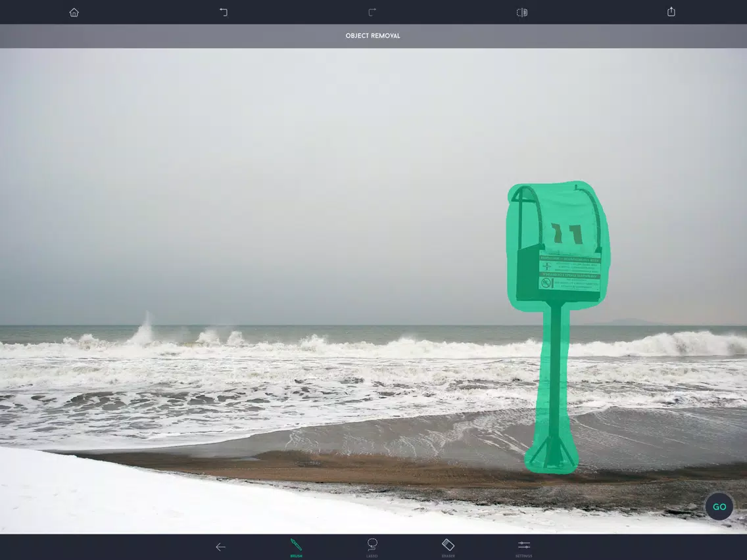Toggle before/after compare view
The height and width of the screenshot is (560, 747).
pyautogui.click(x=521, y=12)
